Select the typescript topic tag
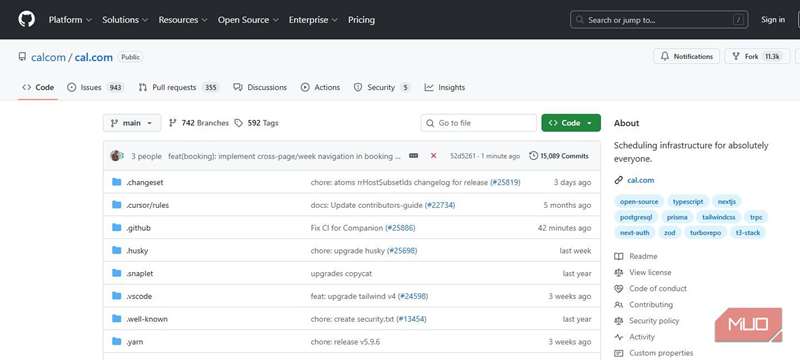This screenshot has height=360, width=800. (x=688, y=201)
